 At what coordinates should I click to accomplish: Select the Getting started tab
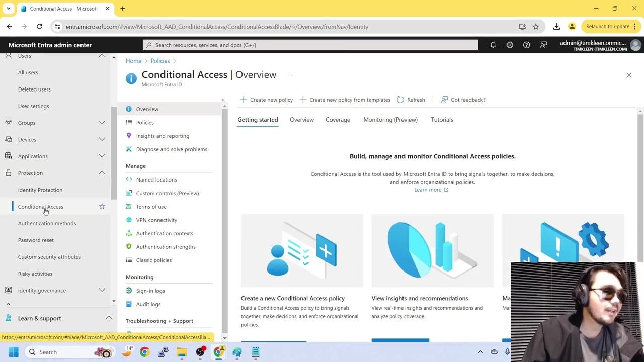(x=258, y=120)
